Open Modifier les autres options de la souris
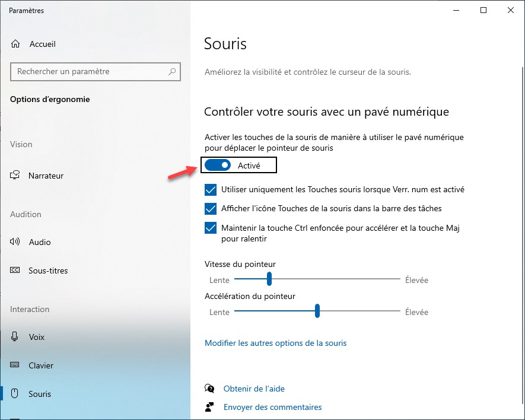This screenshot has width=525, height=420. 276,343
